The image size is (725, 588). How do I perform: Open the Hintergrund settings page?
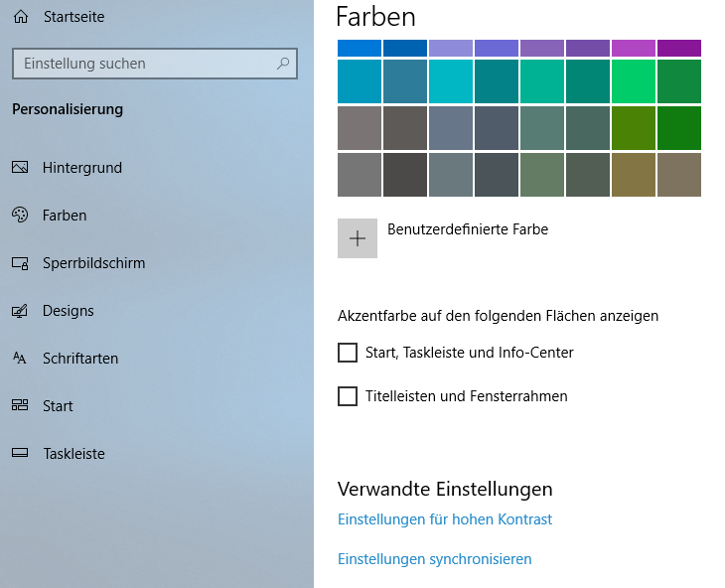(82, 168)
